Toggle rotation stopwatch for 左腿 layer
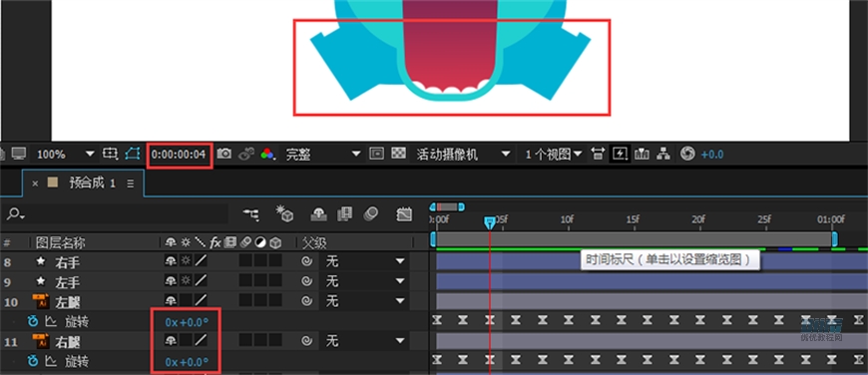868x375 pixels. pos(33,322)
